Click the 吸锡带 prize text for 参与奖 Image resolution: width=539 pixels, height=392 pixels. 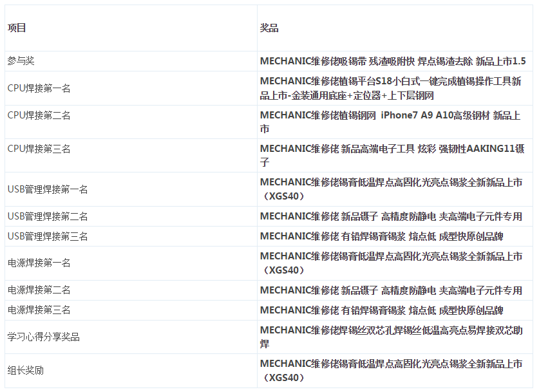point(393,61)
